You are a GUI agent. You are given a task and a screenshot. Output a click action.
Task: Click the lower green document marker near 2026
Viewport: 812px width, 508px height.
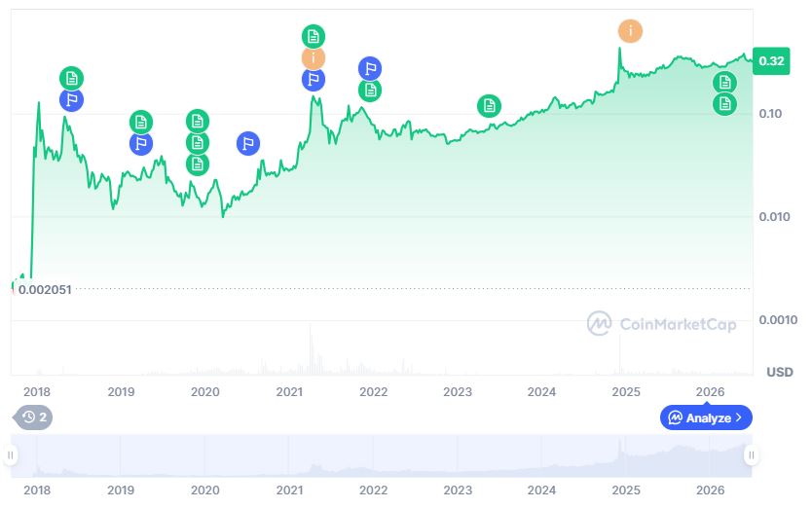725,104
